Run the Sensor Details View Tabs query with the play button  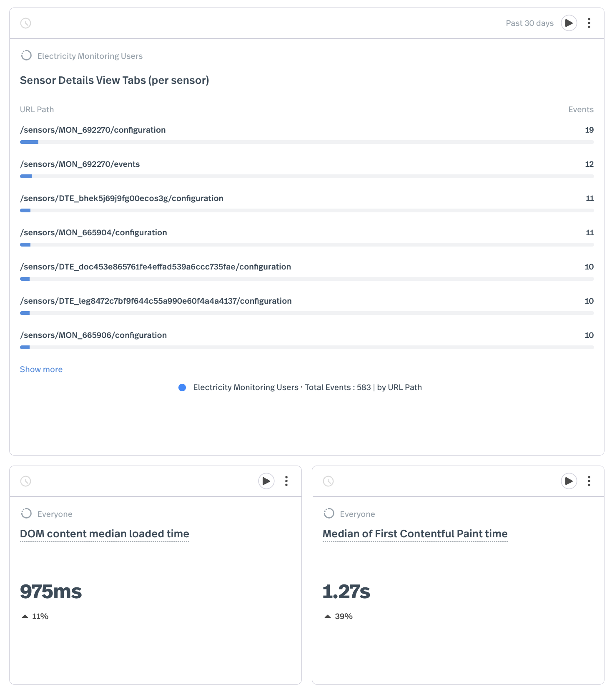(569, 23)
